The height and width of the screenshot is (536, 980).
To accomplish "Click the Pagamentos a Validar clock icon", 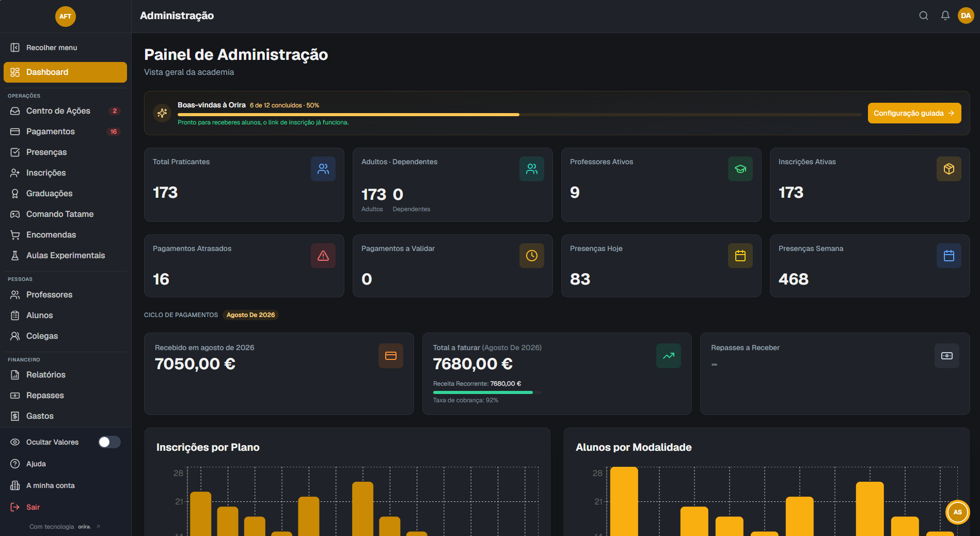I will (532, 256).
